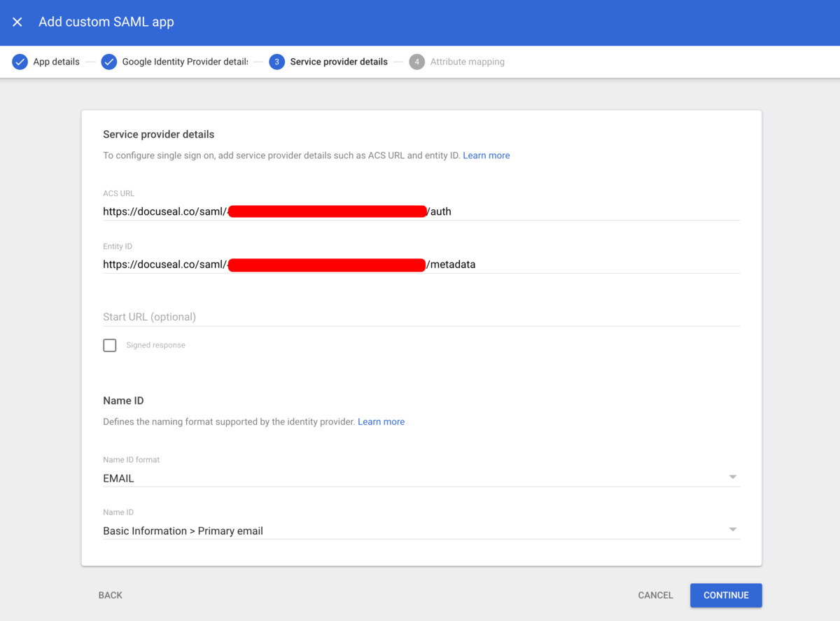This screenshot has width=840, height=621.
Task: Open Learn more link for service provider
Action: [x=486, y=155]
